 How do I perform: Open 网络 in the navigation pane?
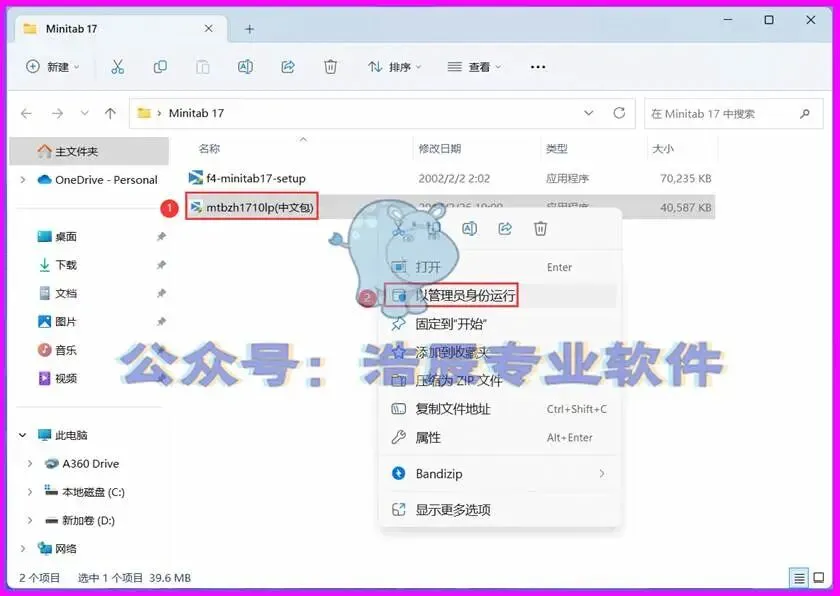(57, 549)
